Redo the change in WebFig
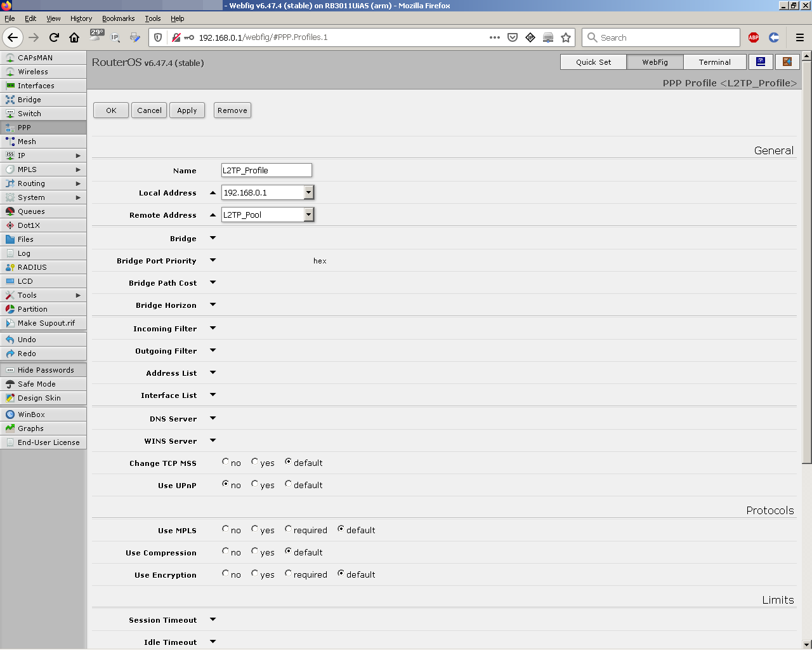The width and height of the screenshot is (812, 650). [x=43, y=354]
